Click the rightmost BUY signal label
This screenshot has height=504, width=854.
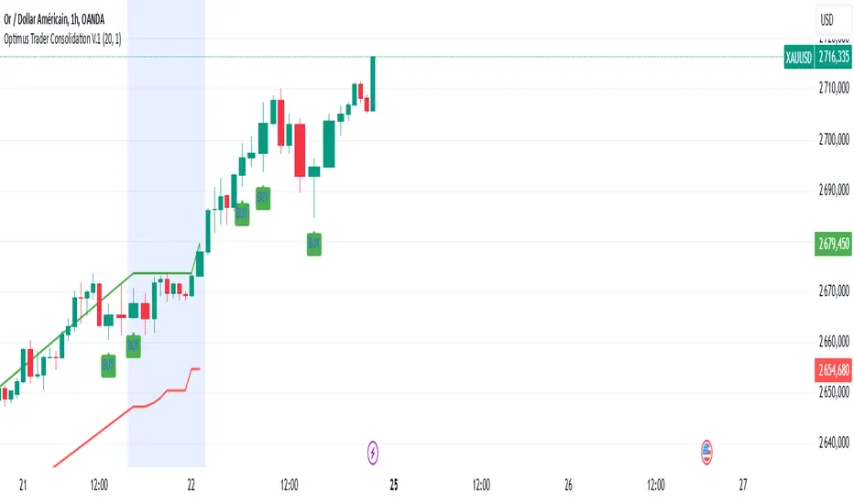coord(314,244)
